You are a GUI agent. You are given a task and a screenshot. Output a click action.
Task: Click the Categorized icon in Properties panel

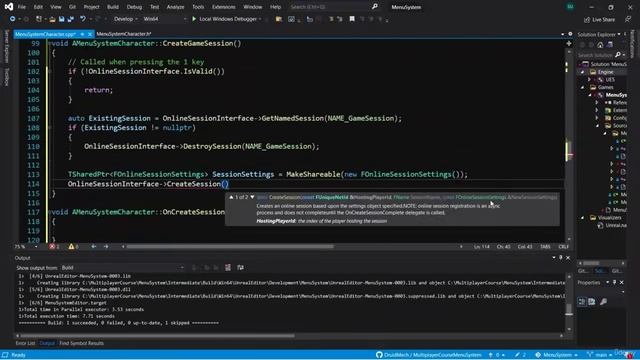point(582,302)
